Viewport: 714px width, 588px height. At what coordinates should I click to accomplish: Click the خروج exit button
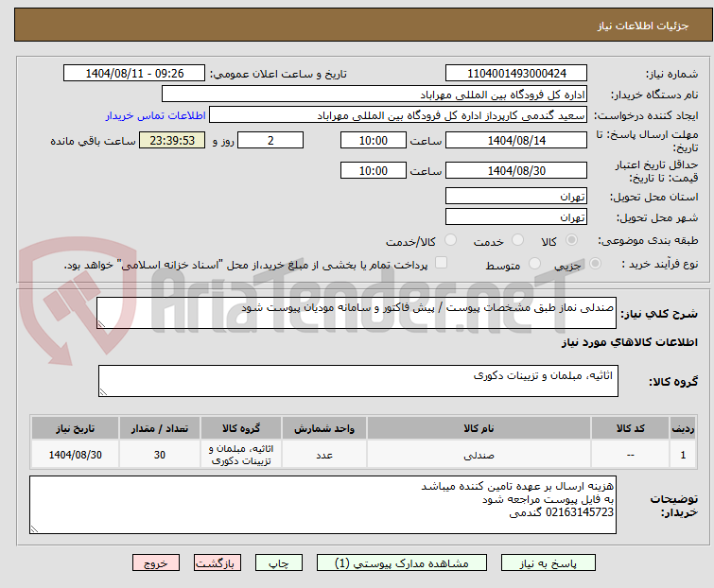pos(156,563)
